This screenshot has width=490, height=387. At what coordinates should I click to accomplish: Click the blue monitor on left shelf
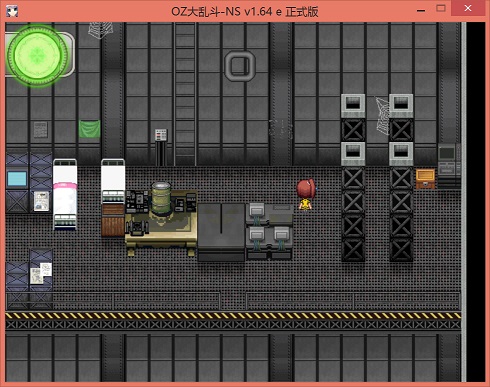pyautogui.click(x=17, y=179)
